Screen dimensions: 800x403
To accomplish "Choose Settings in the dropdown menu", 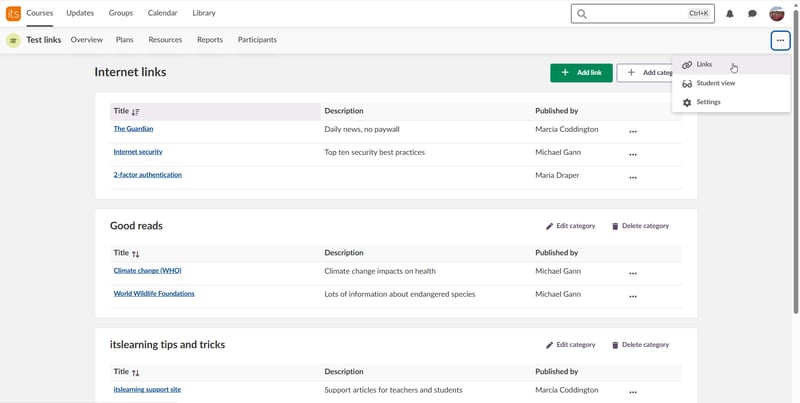I will pyautogui.click(x=708, y=102).
